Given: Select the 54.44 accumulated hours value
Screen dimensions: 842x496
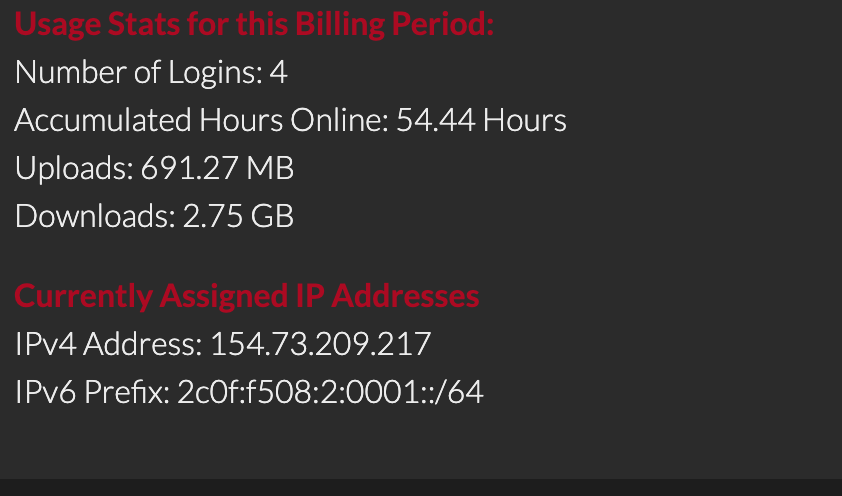Looking at the screenshot, I should pos(435,121).
